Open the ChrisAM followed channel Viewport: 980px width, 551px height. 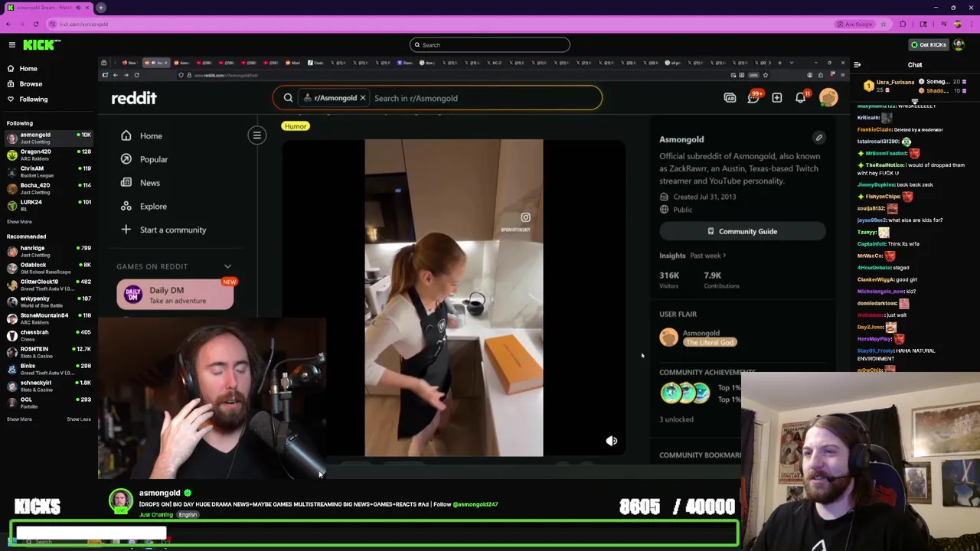[48, 171]
